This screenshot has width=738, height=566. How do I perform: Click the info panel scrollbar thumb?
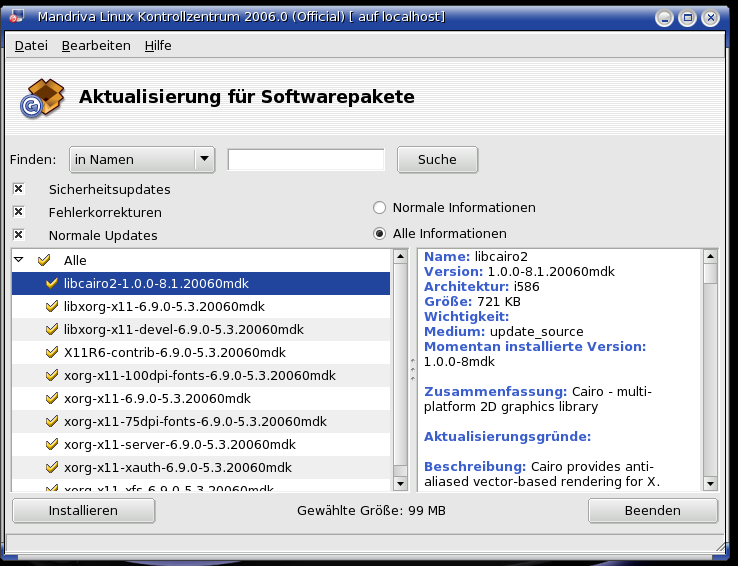710,273
